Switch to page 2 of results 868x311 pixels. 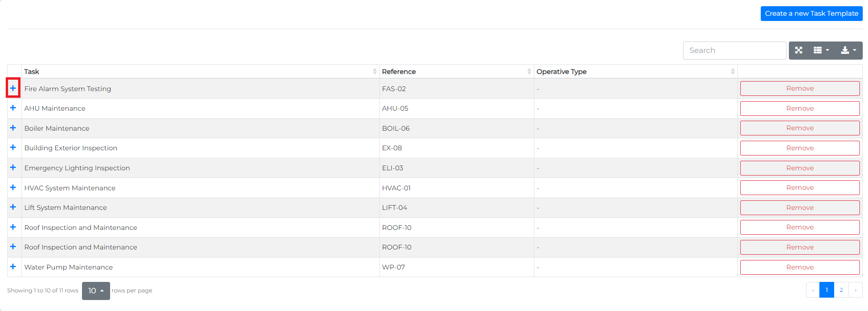(841, 290)
